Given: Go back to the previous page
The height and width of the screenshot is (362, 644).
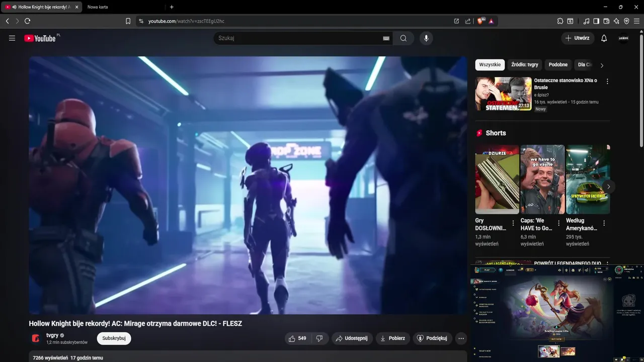Looking at the screenshot, I should pos(7,21).
